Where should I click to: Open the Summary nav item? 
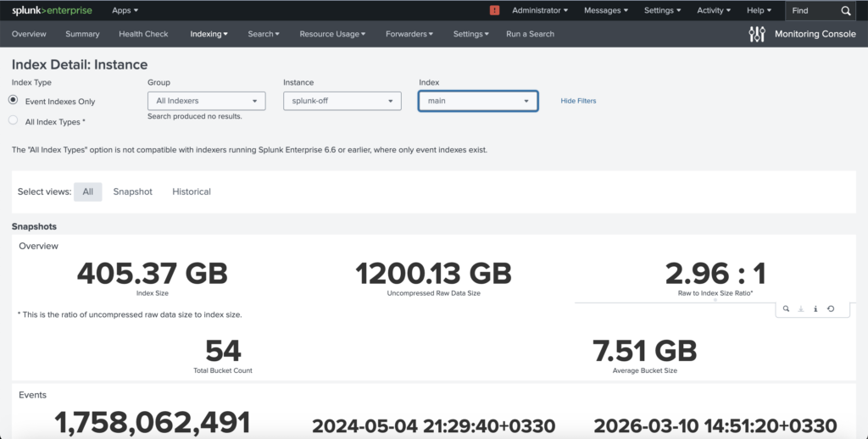[x=82, y=34]
